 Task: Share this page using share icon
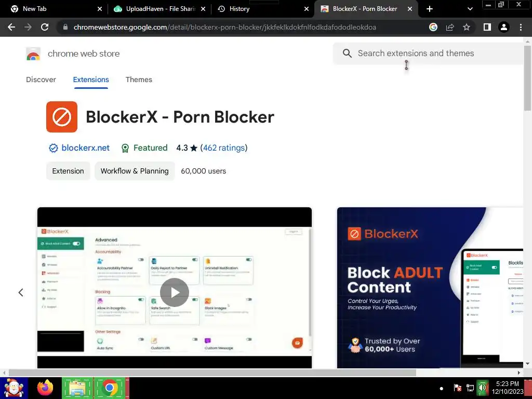pyautogui.click(x=450, y=27)
